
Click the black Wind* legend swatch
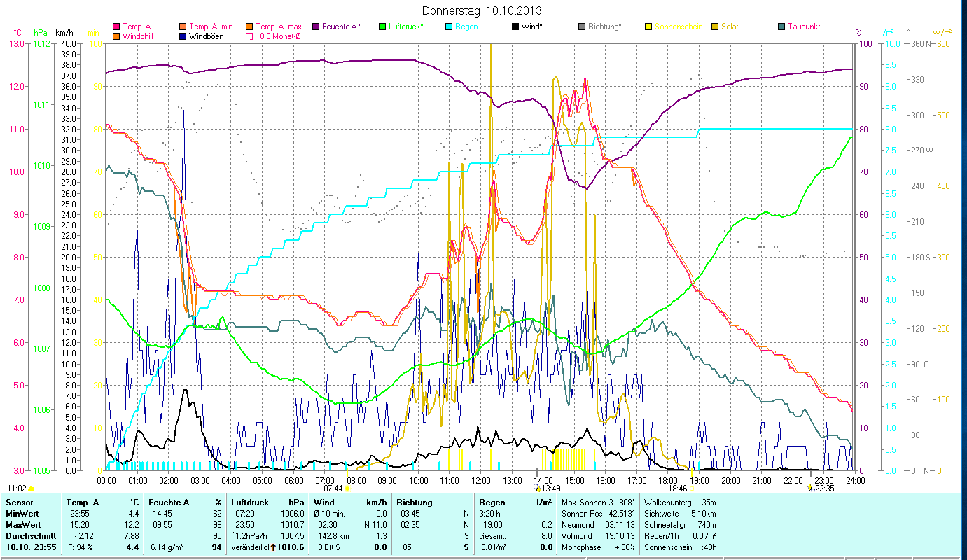pos(516,27)
